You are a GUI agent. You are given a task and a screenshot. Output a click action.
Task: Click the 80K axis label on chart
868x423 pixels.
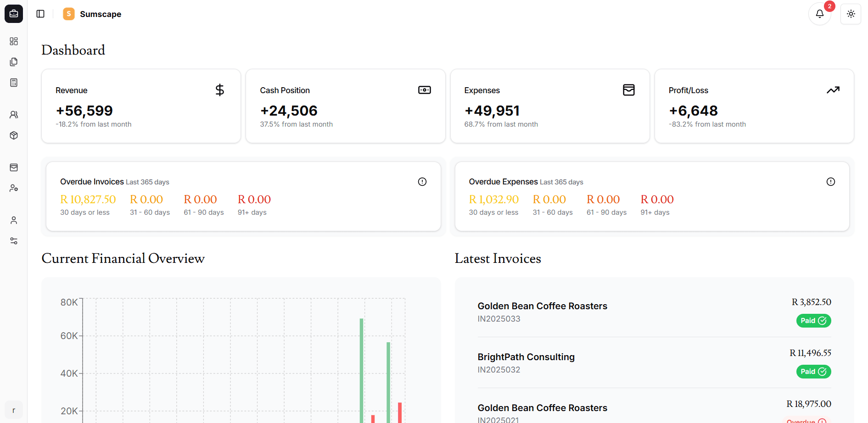click(69, 302)
